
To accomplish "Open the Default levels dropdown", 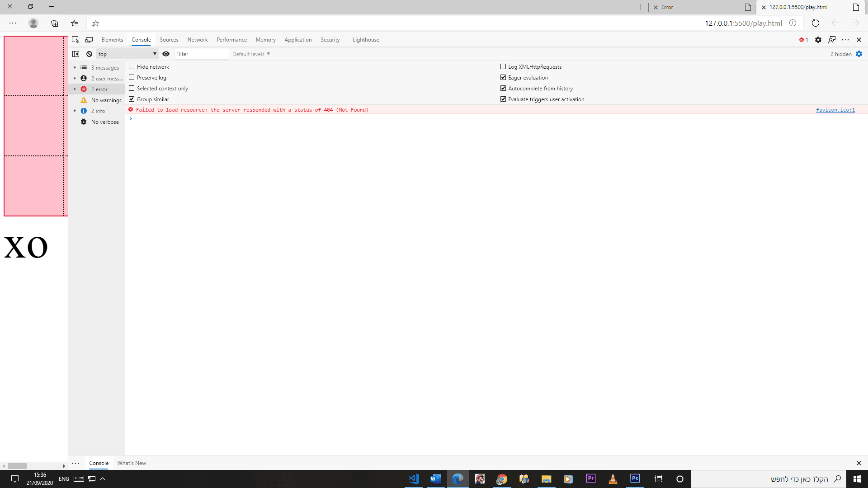I will pos(251,54).
